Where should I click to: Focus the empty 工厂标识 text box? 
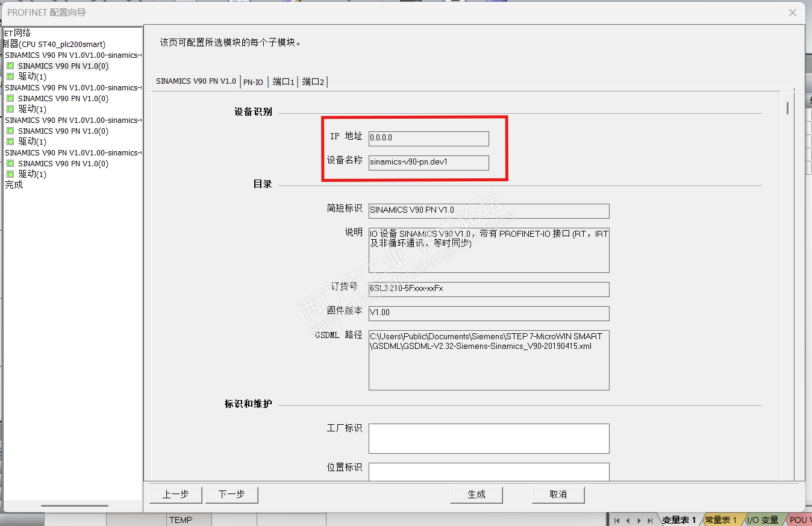point(489,438)
